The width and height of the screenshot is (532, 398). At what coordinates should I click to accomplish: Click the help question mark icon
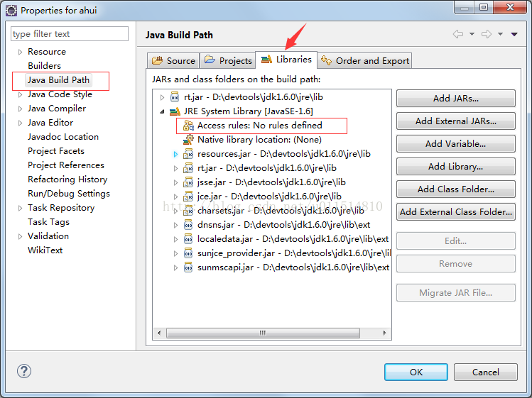pos(24,371)
